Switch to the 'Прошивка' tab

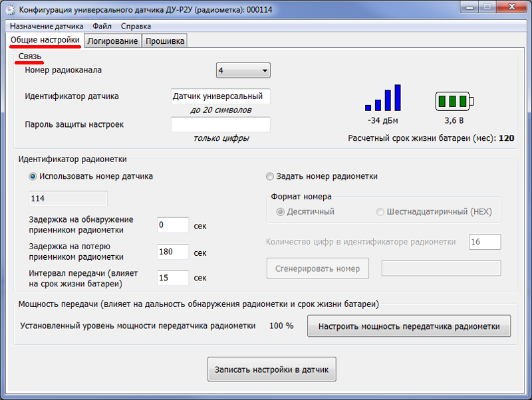pyautogui.click(x=165, y=41)
